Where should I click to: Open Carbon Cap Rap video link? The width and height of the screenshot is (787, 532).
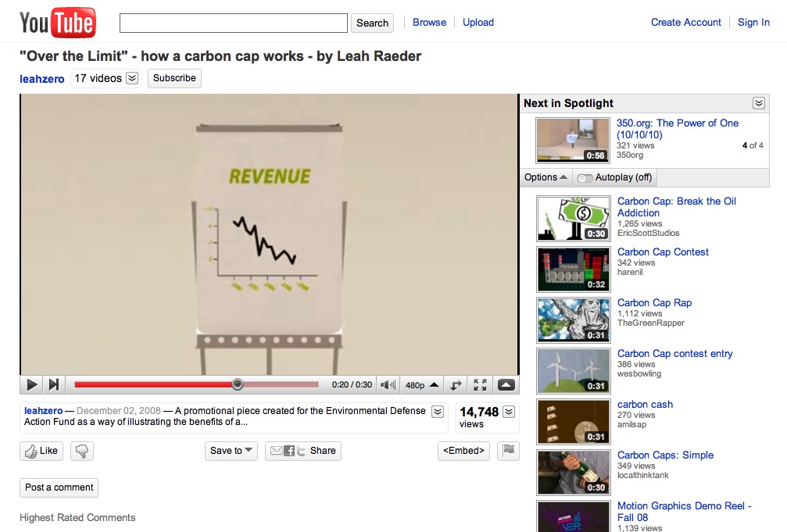pos(654,302)
